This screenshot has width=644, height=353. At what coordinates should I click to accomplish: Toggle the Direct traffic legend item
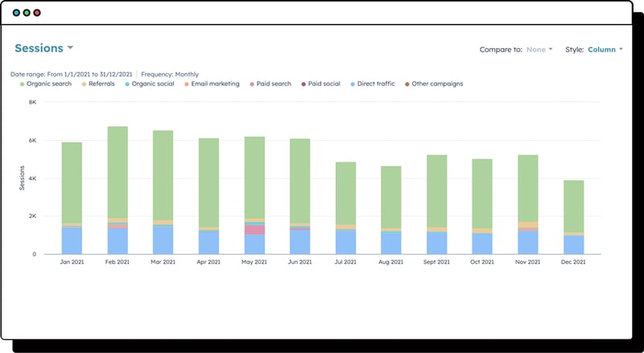[x=373, y=84]
